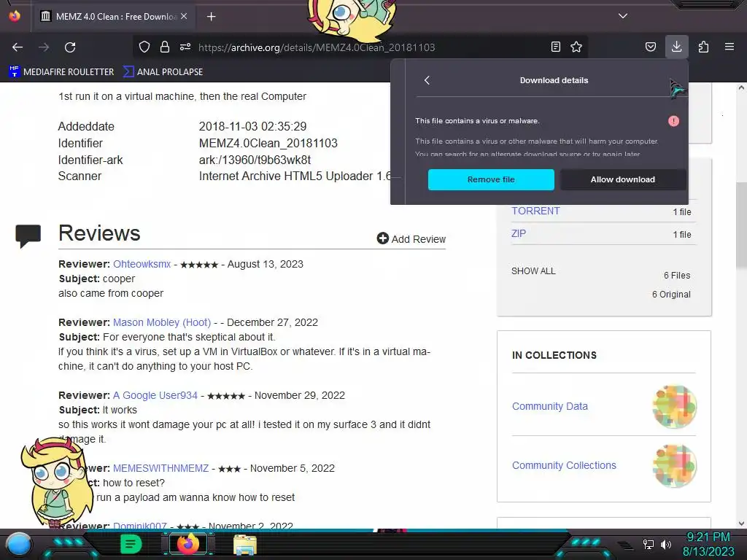Click scrollbar up arrow
This screenshot has height=560, width=747.
coord(741,87)
